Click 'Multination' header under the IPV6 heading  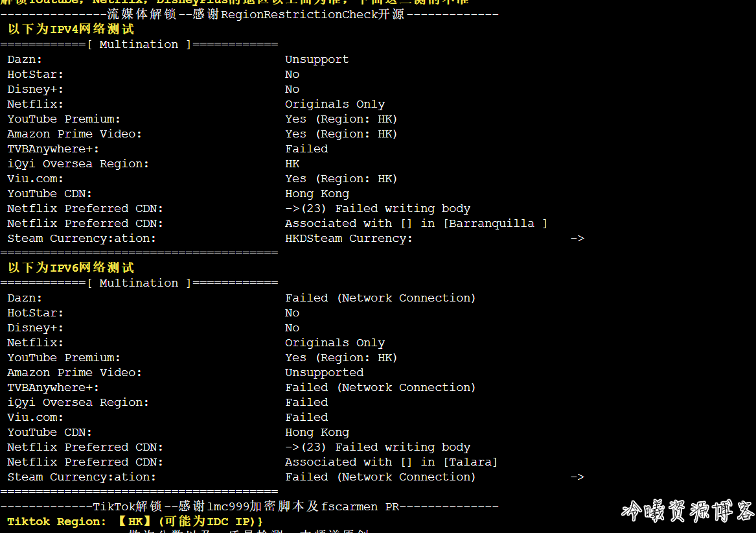pos(139,283)
